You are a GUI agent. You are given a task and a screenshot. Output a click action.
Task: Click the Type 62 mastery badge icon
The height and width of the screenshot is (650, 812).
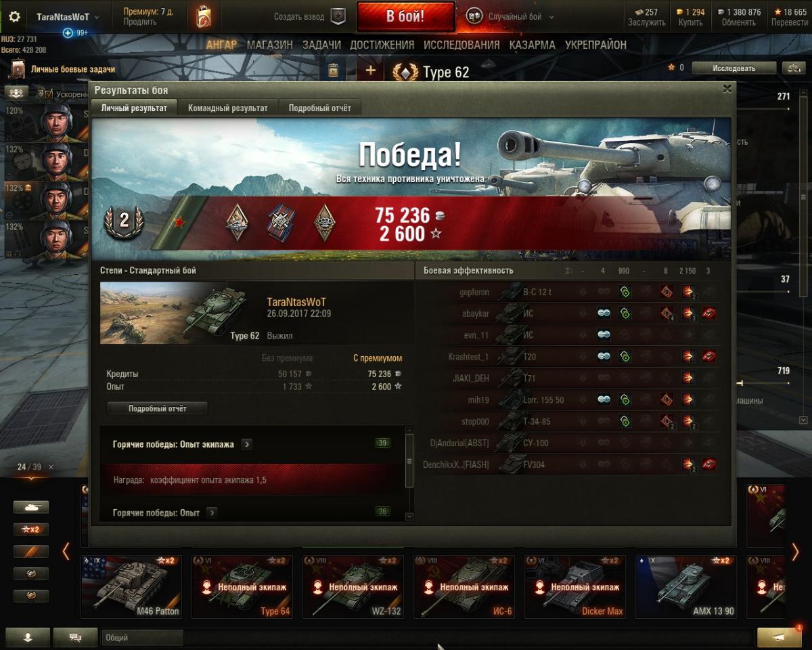(x=405, y=72)
